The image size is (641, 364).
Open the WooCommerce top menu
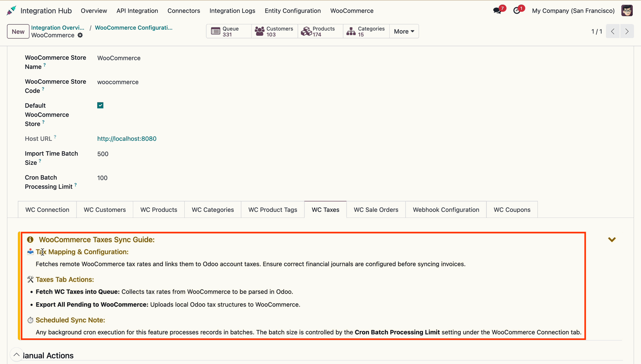coord(352,11)
